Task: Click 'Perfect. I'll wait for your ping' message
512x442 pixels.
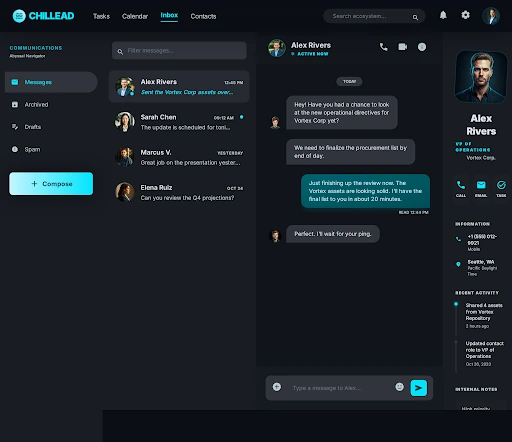Action: [333, 234]
